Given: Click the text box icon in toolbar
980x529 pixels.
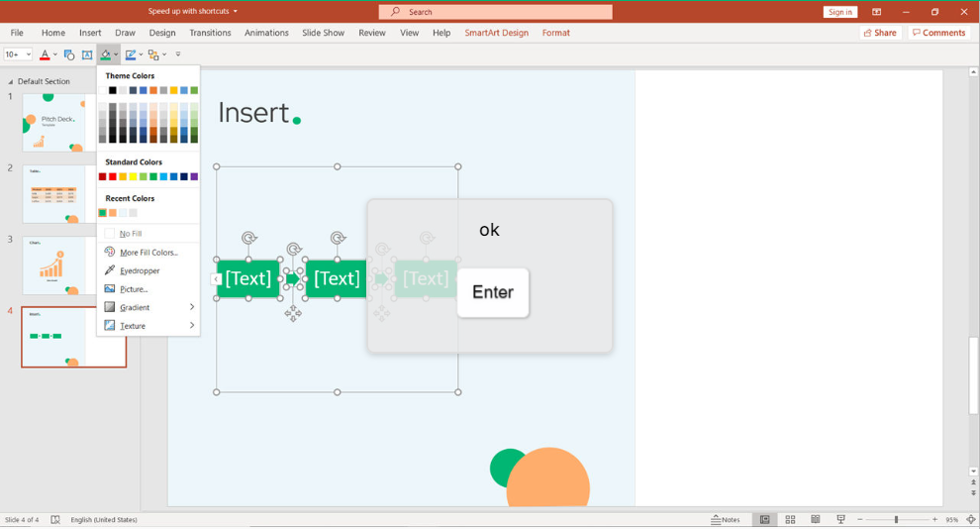Looking at the screenshot, I should [87, 55].
